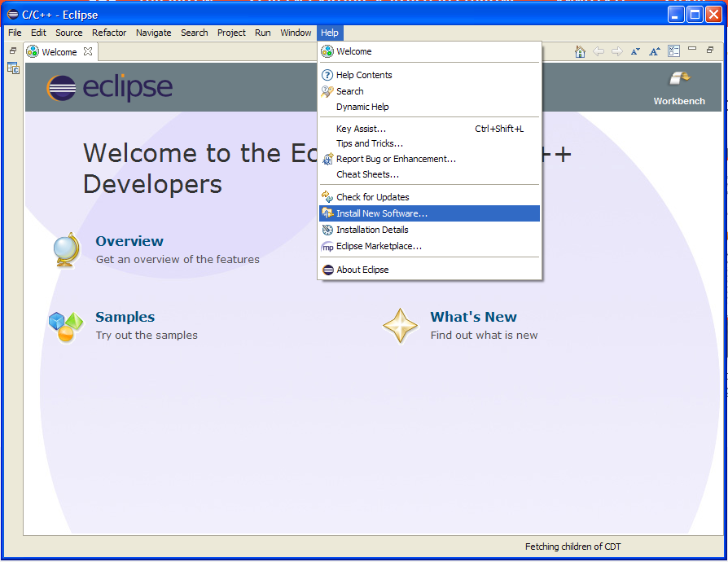Click the restore view icon at top right
Viewport: 728px width, 562px height.
[710, 50]
